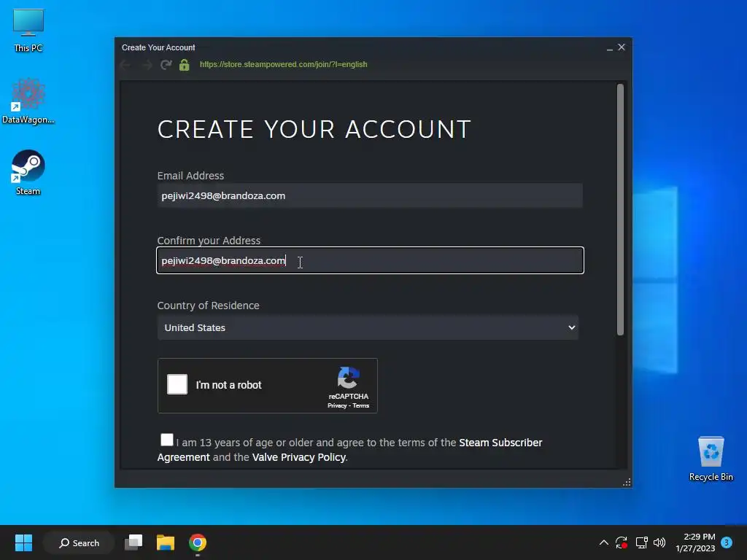
Task: Open the notification badge showing 3
Action: [x=727, y=542]
